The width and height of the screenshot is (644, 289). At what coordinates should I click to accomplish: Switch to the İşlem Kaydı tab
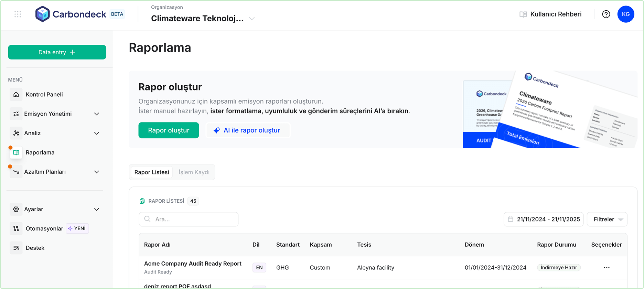pos(194,172)
